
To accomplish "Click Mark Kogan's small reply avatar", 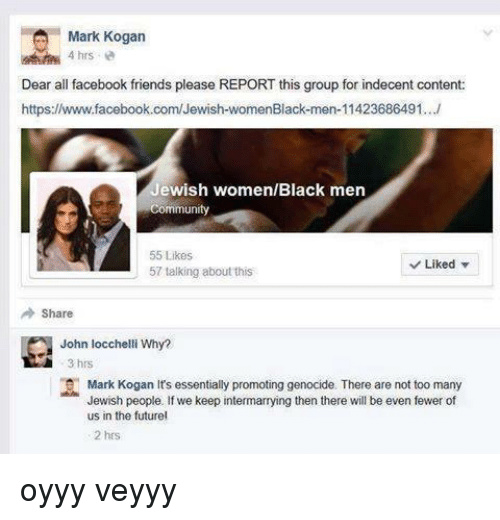I will (x=70, y=387).
